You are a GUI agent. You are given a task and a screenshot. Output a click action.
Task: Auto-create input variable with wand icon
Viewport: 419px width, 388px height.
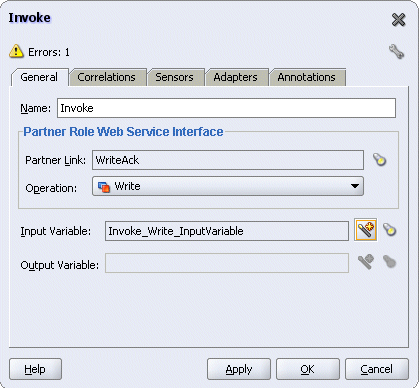366,230
